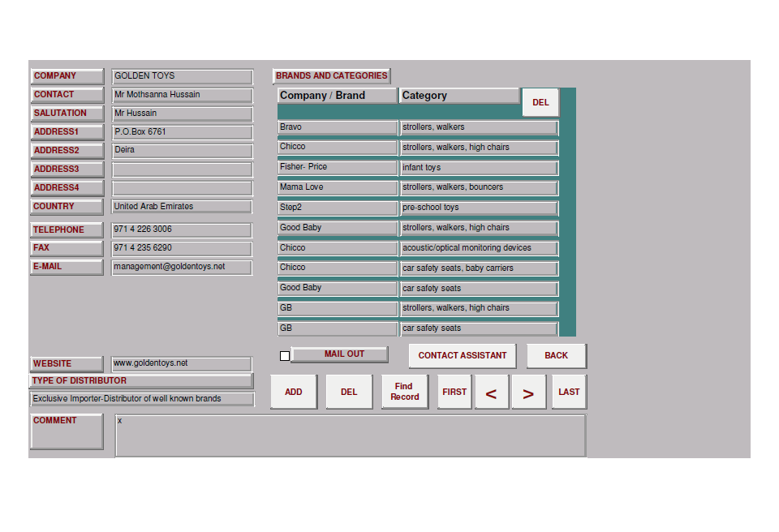779x532 pixels.
Task: Click COUNTRY field United Arab Emirates
Action: pyautogui.click(x=182, y=207)
